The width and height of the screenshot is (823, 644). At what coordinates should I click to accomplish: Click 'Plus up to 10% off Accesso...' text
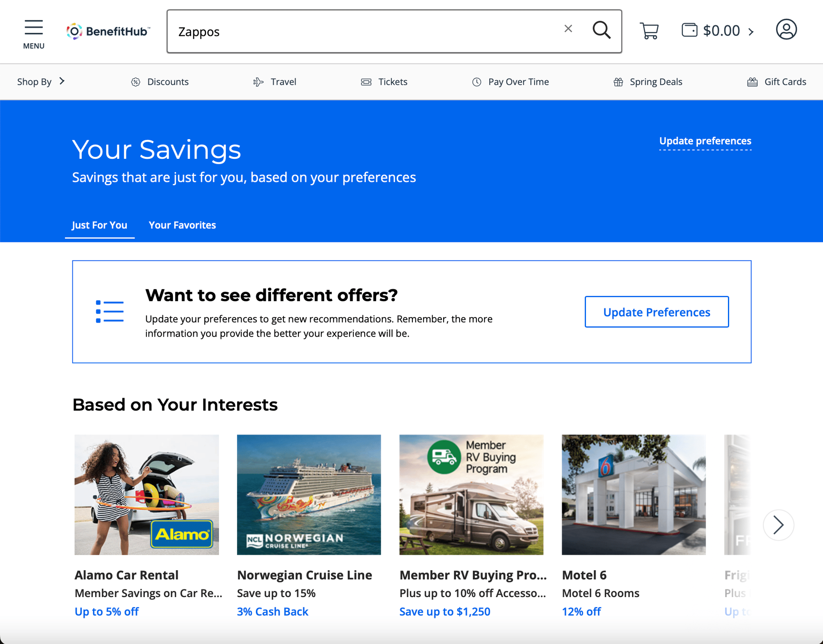[473, 593]
